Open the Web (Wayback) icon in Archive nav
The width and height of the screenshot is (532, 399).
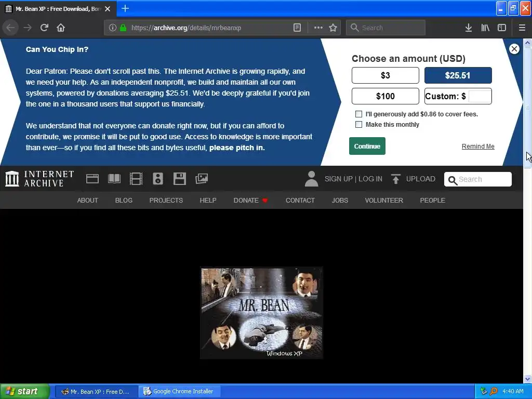click(92, 179)
